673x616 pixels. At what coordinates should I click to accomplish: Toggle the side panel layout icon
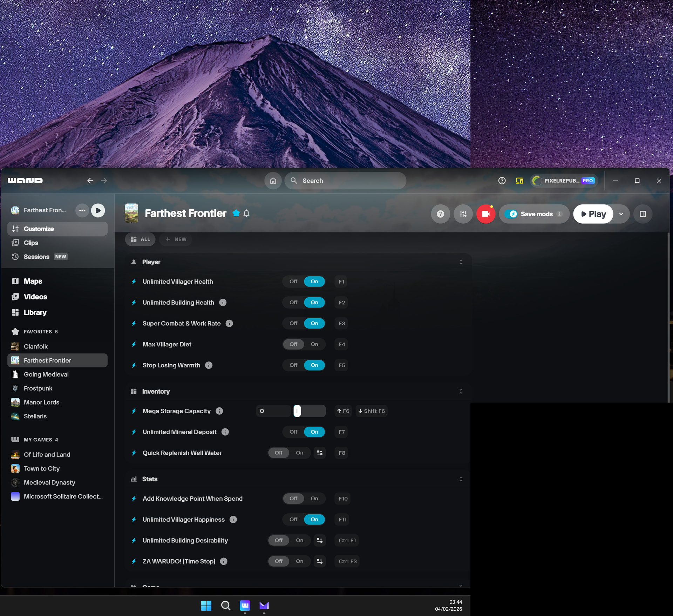pos(643,214)
